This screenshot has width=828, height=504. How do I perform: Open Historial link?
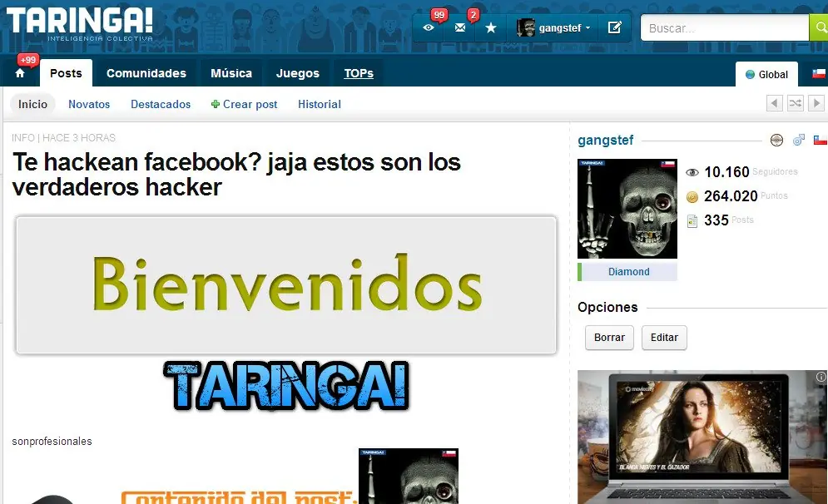click(x=320, y=104)
